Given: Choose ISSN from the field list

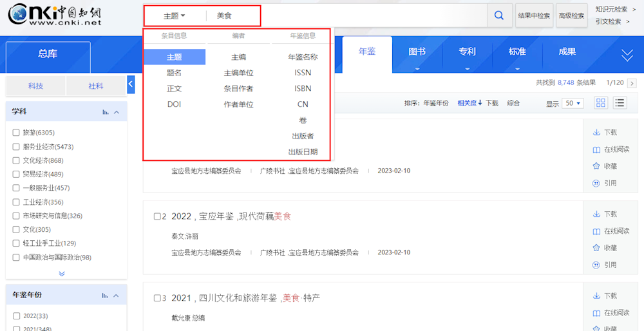Looking at the screenshot, I should tap(303, 73).
